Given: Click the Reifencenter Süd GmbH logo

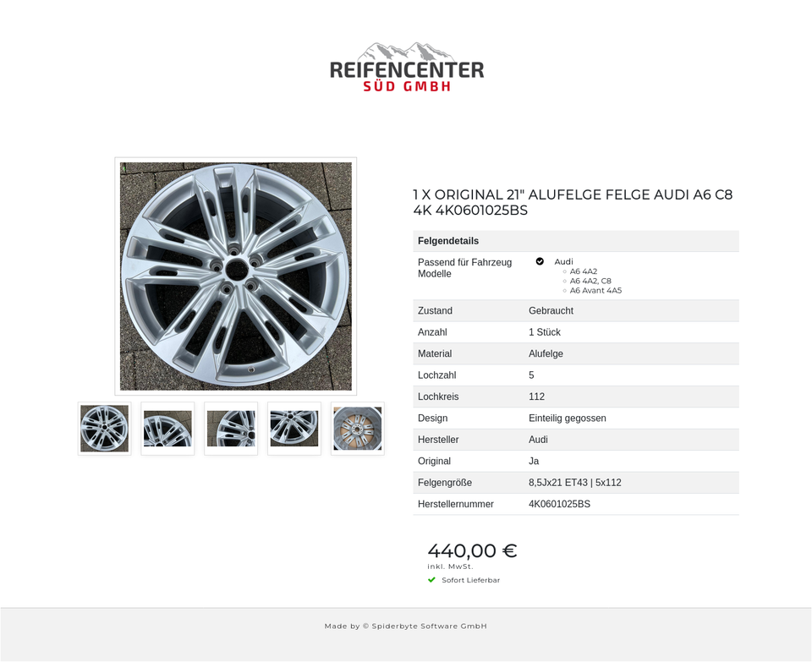Looking at the screenshot, I should pyautogui.click(x=407, y=68).
